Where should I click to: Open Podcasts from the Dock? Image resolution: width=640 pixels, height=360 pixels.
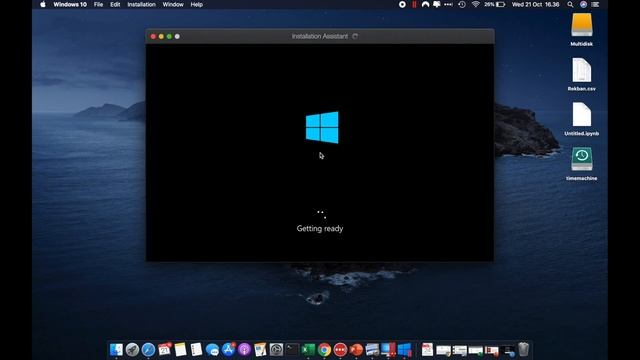tap(244, 350)
